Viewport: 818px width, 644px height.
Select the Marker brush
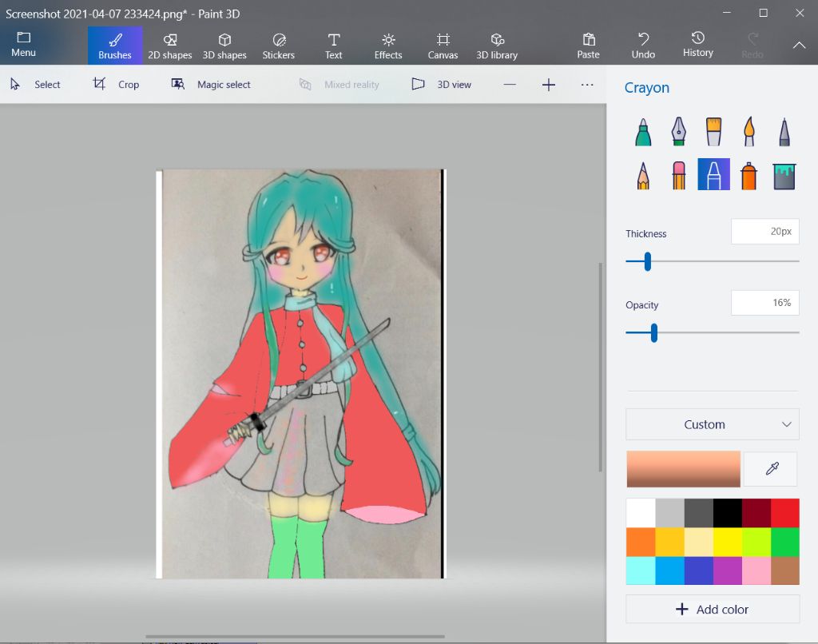click(643, 131)
